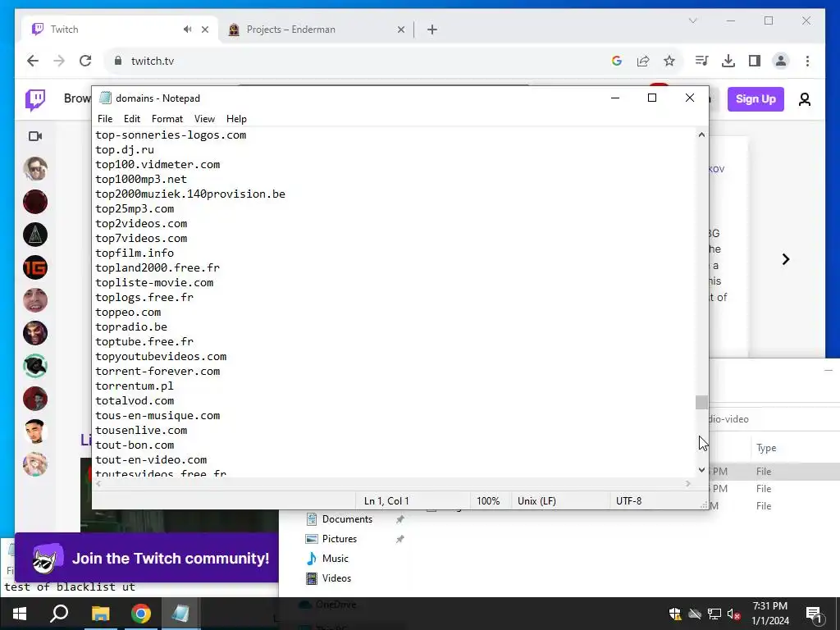Click Twitch followed channels camera icon
The height and width of the screenshot is (630, 840).
click(x=35, y=136)
